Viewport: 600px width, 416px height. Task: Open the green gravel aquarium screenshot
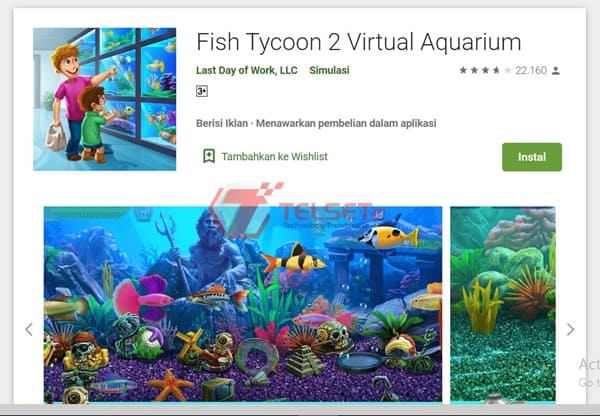point(503,305)
